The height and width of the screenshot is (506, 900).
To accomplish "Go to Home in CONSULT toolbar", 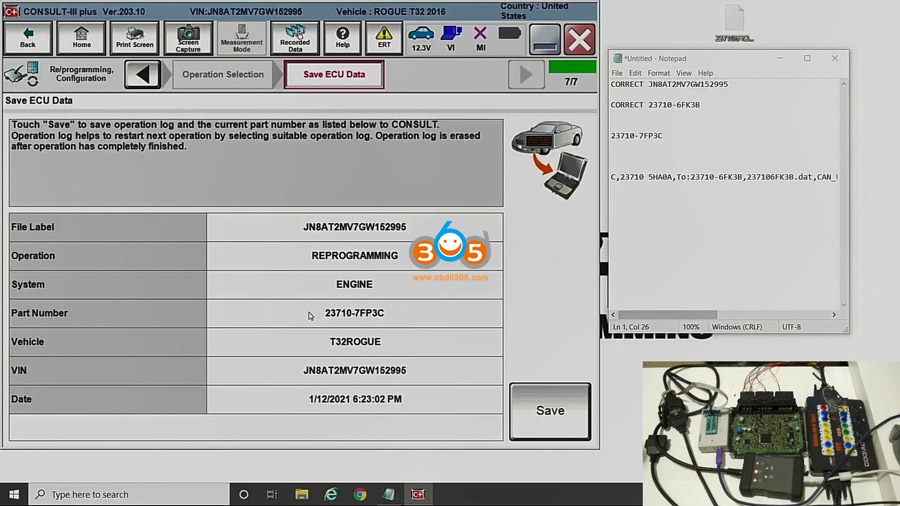I will [81, 38].
